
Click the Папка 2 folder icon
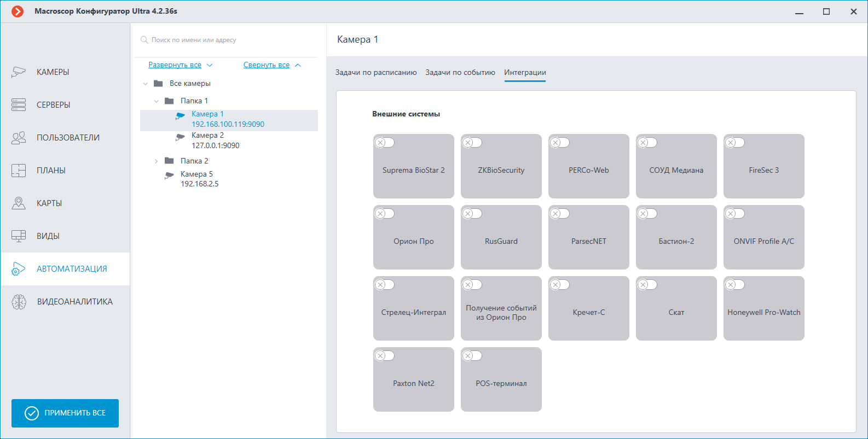(170, 161)
